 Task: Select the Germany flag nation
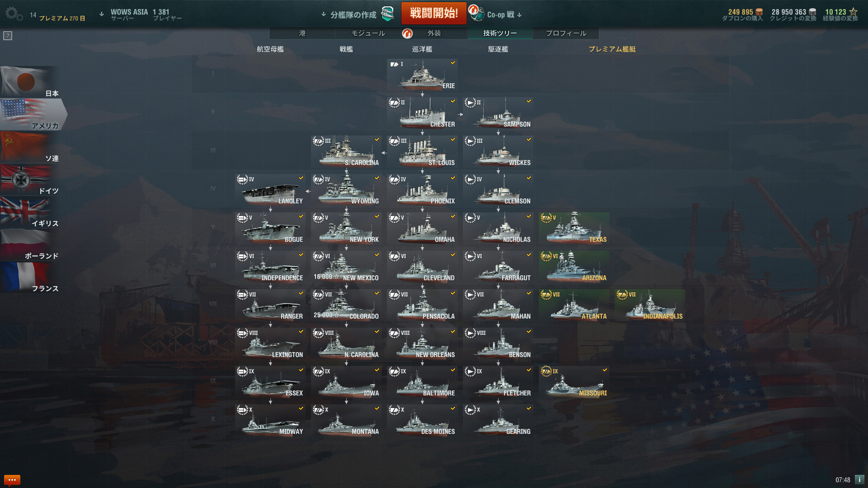coord(30,180)
